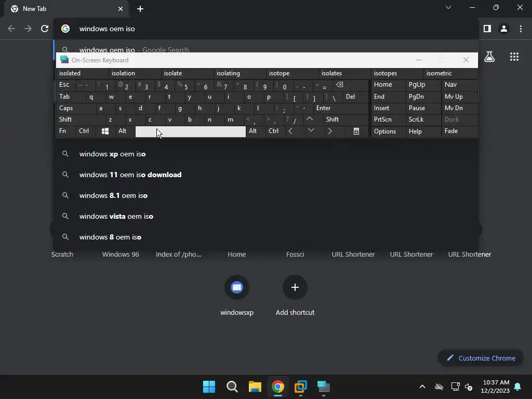Open the tab search chevron in title bar
532x399 pixels.
448,7
